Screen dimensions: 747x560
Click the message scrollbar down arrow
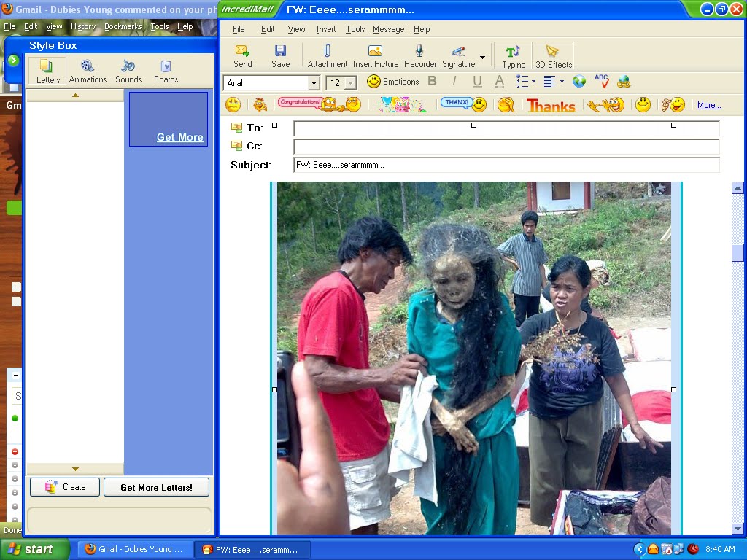(x=738, y=528)
